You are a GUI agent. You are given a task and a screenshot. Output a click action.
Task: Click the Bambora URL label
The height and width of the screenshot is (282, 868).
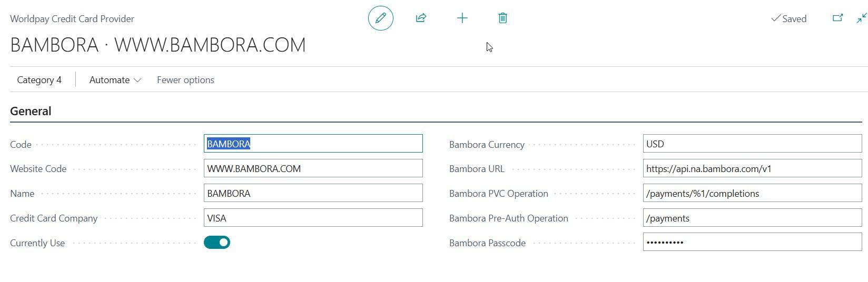click(x=477, y=169)
